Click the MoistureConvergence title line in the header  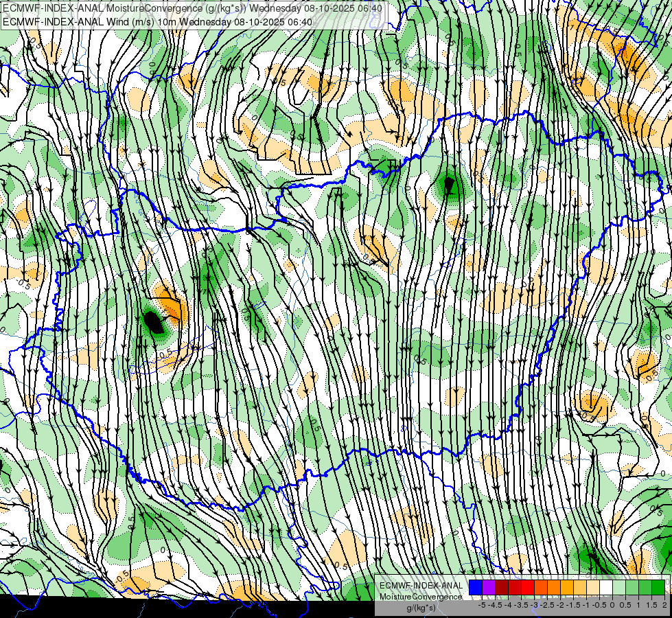pos(192,8)
